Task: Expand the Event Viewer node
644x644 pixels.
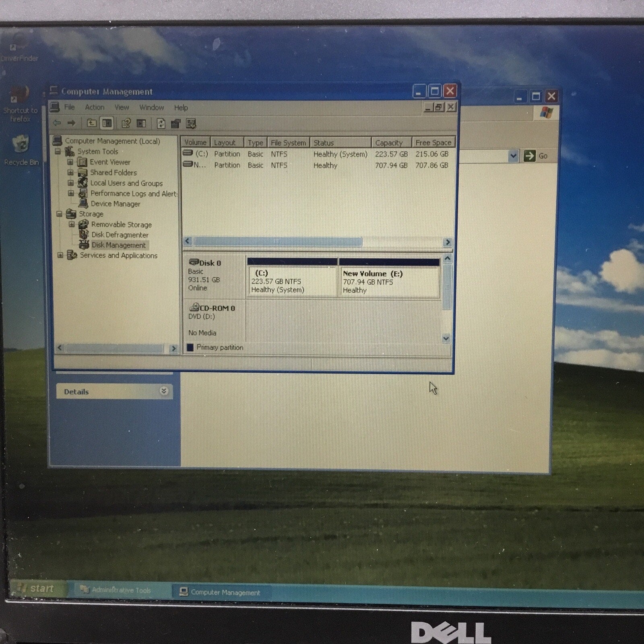Action: 71,162
